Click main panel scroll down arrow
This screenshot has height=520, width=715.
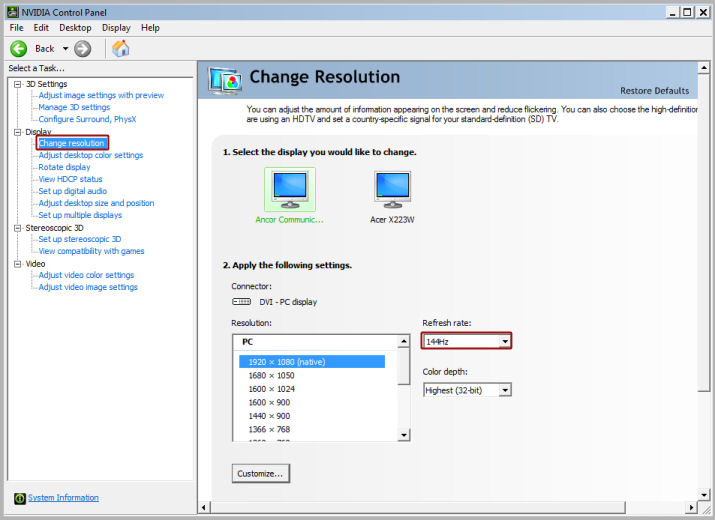pos(704,494)
